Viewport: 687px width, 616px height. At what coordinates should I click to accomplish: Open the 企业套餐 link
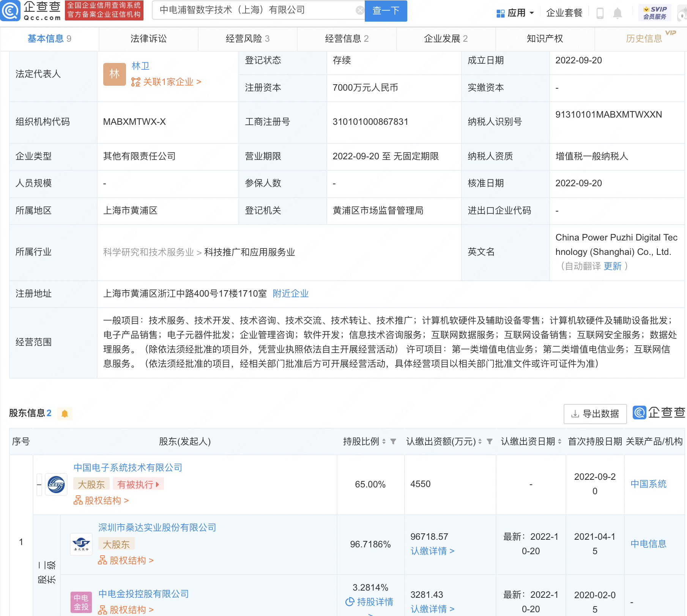(x=564, y=13)
